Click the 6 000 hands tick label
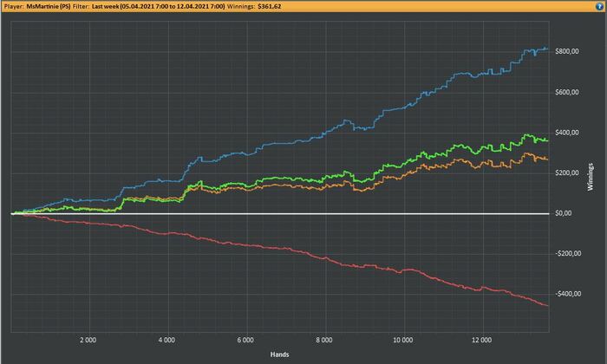The image size is (607, 364). (245, 340)
